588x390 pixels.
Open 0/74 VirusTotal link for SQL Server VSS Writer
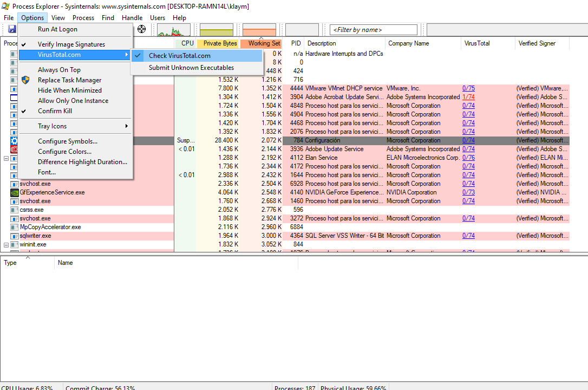click(x=468, y=236)
